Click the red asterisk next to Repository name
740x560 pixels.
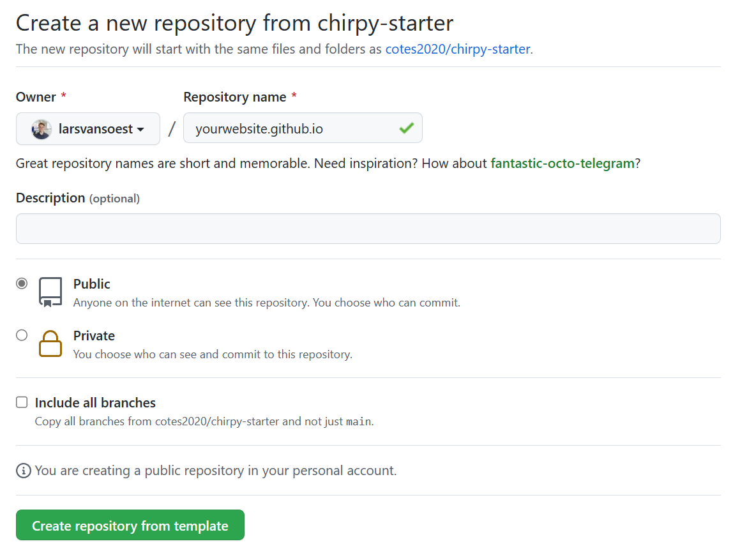click(293, 96)
